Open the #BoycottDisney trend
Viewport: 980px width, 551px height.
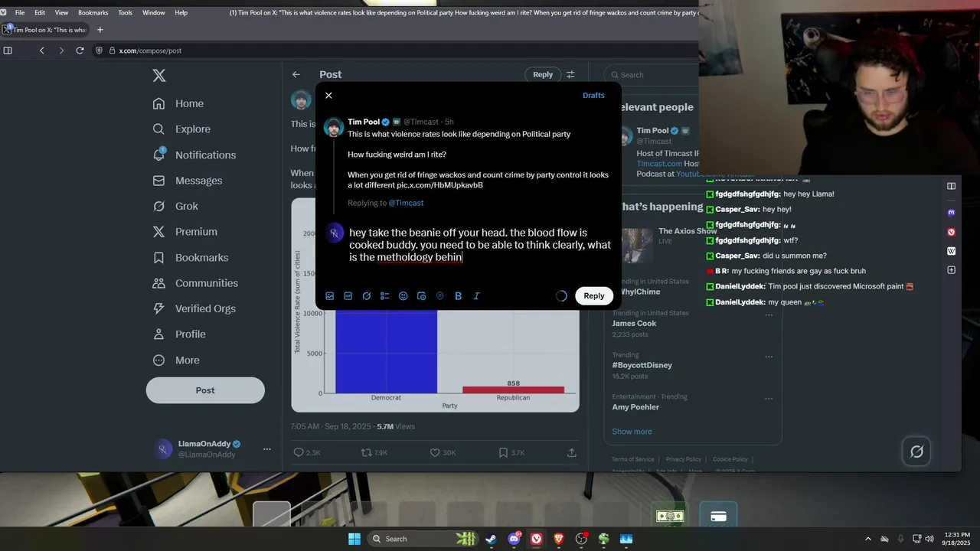tap(642, 365)
